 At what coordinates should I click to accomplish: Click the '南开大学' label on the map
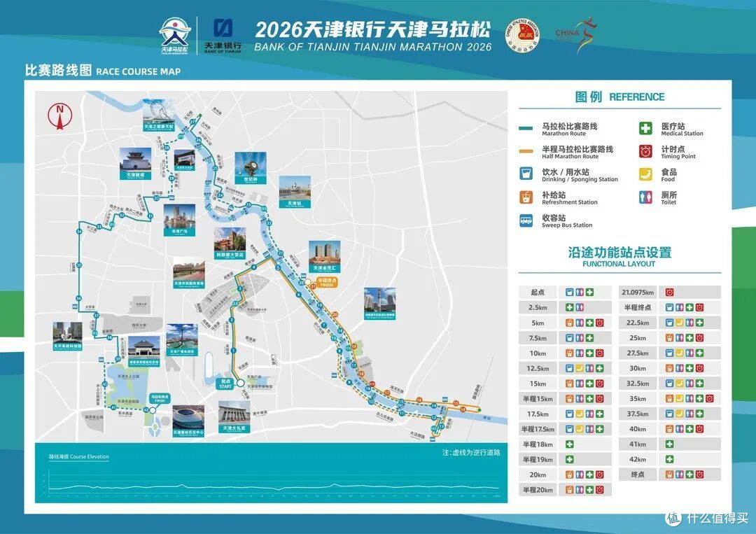139,325
